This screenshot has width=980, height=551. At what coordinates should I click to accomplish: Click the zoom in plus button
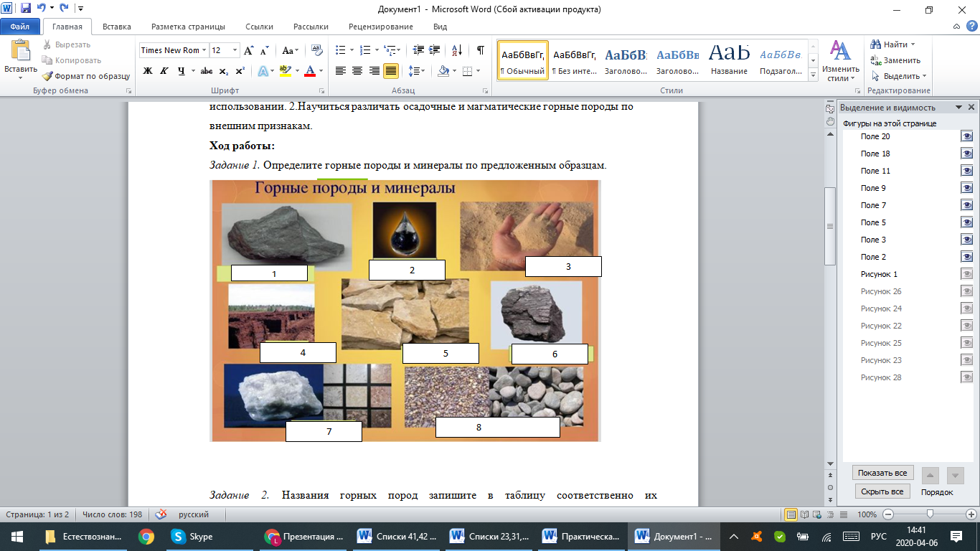[x=971, y=514]
